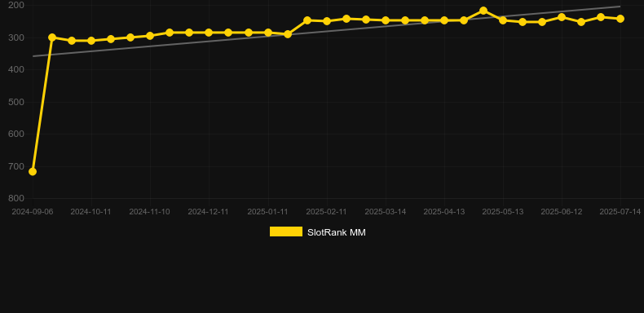Click the data point above the 2024-11-10 date

(x=150, y=36)
